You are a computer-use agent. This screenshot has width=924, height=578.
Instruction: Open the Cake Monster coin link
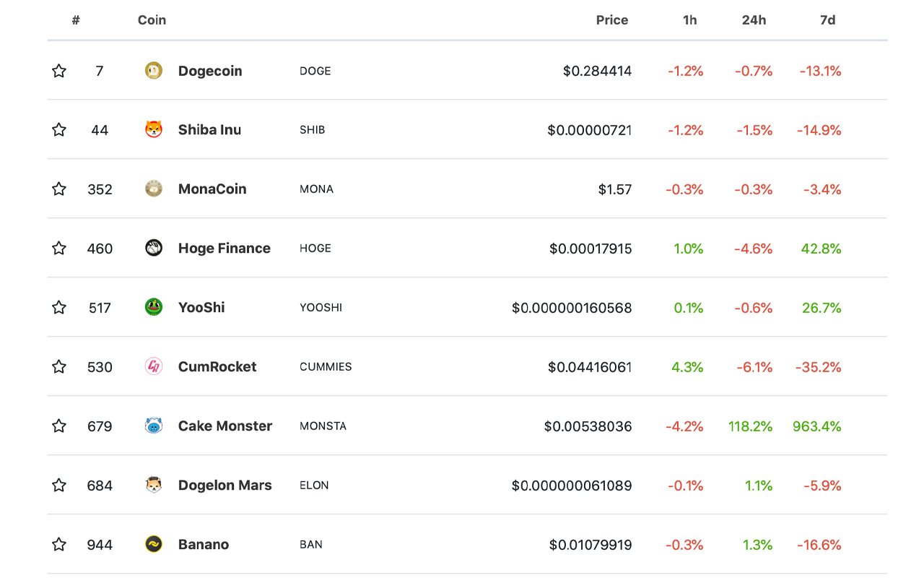coord(225,426)
